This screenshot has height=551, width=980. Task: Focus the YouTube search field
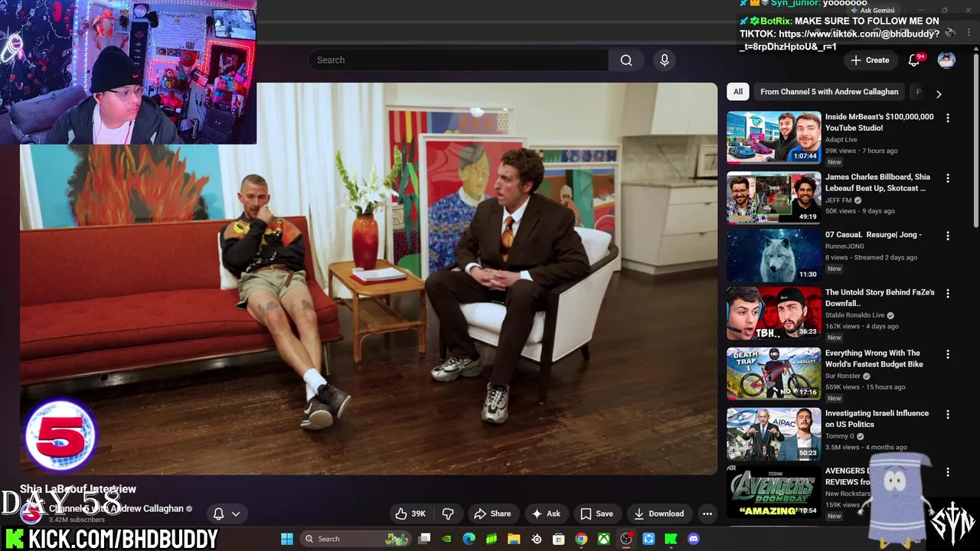(x=458, y=60)
